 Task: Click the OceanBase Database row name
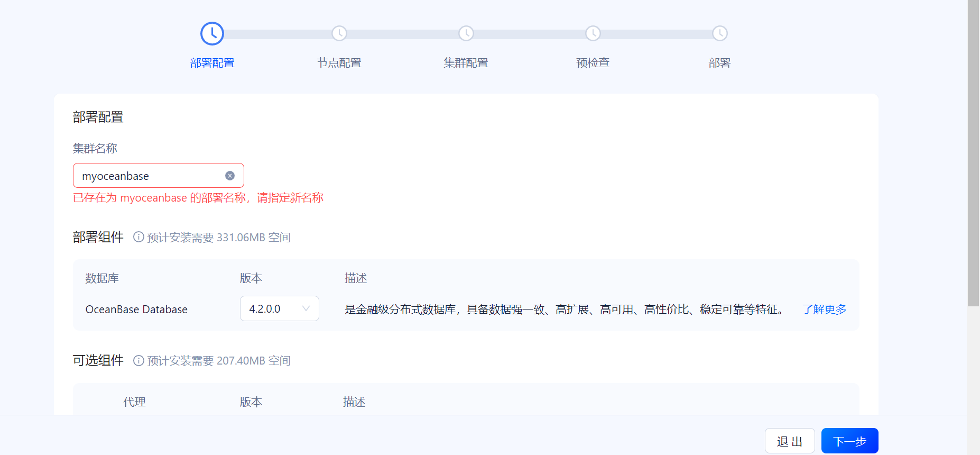[x=136, y=310]
